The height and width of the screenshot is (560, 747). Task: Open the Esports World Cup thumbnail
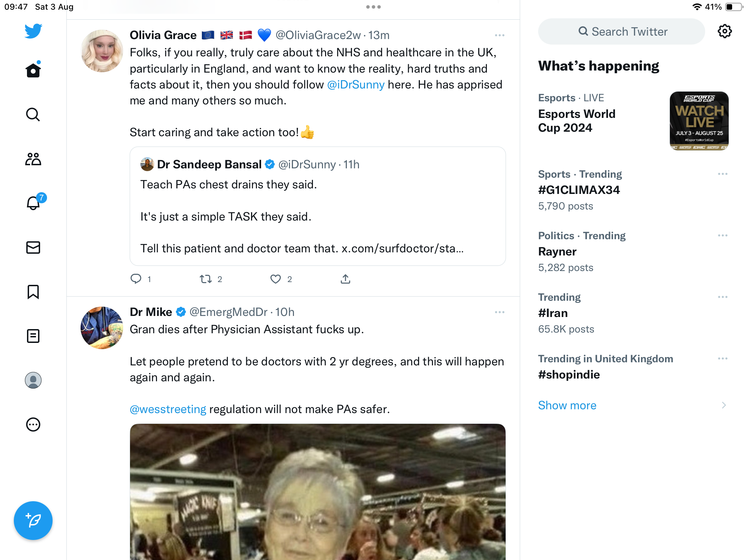pyautogui.click(x=699, y=121)
